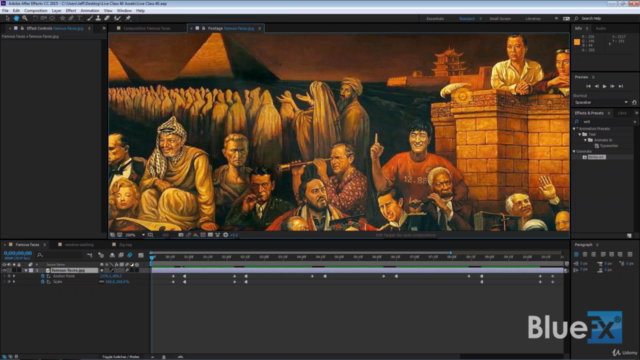Open the Composition menu
This screenshot has height=360, width=640.
36,11
